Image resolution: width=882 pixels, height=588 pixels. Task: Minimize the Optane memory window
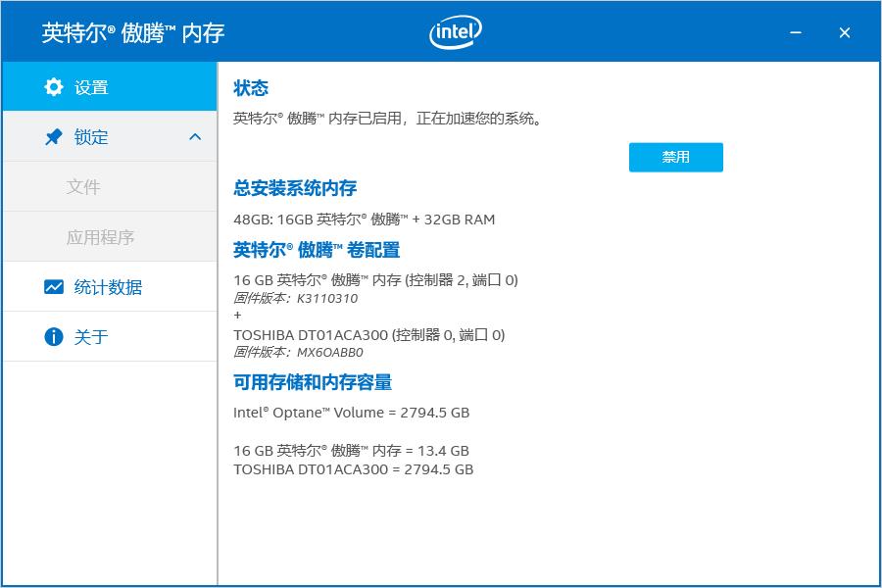797,32
